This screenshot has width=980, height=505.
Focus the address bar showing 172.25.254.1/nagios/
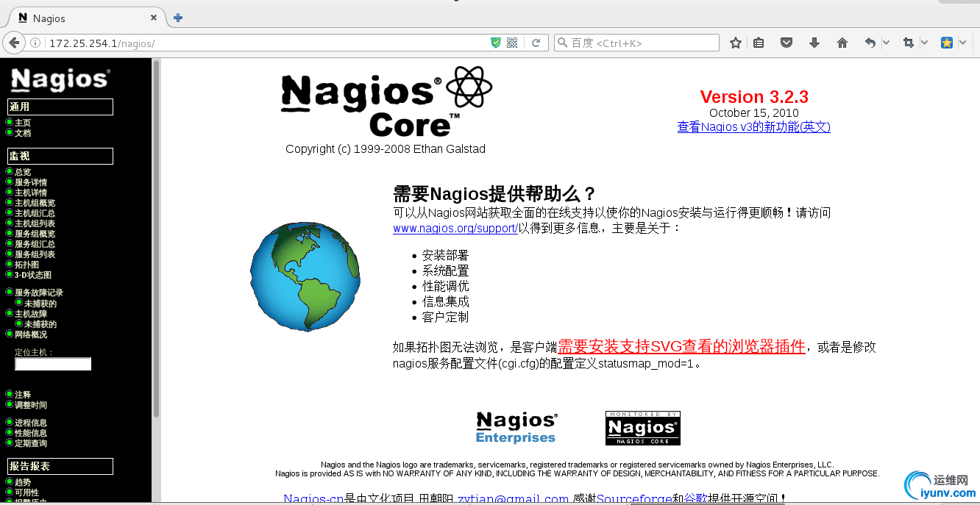pyautogui.click(x=268, y=43)
